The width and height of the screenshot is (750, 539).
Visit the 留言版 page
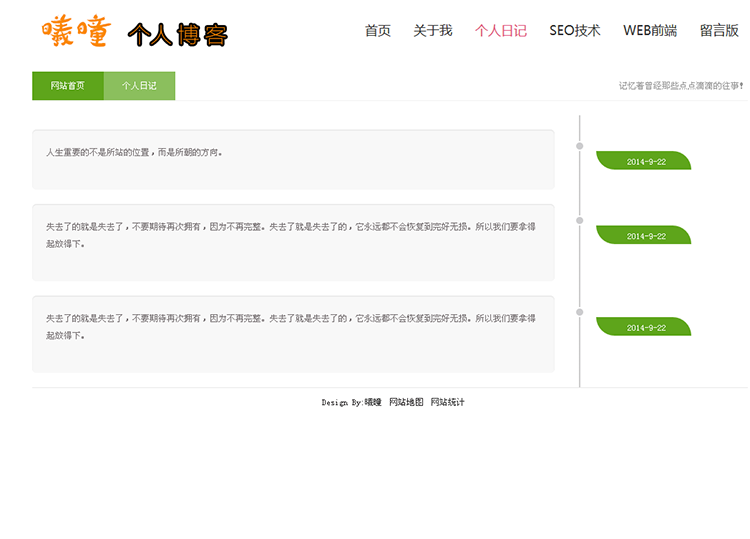719,31
